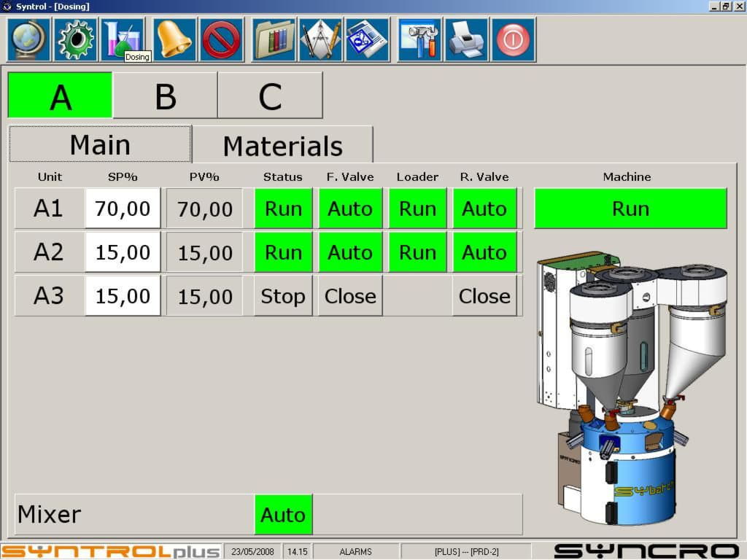Click the printer icon
This screenshot has width=747, height=560.
tap(466, 39)
